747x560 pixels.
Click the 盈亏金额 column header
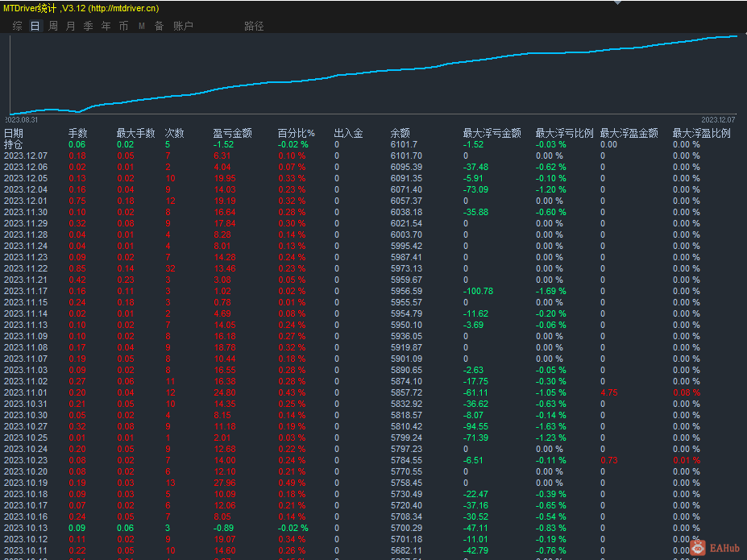(232, 133)
